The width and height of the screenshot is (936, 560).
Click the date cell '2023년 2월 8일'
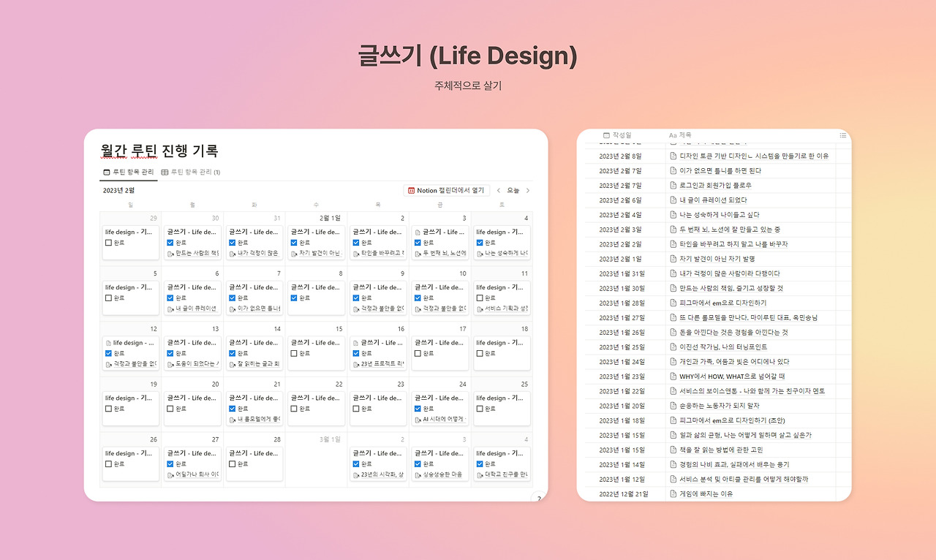(x=620, y=156)
